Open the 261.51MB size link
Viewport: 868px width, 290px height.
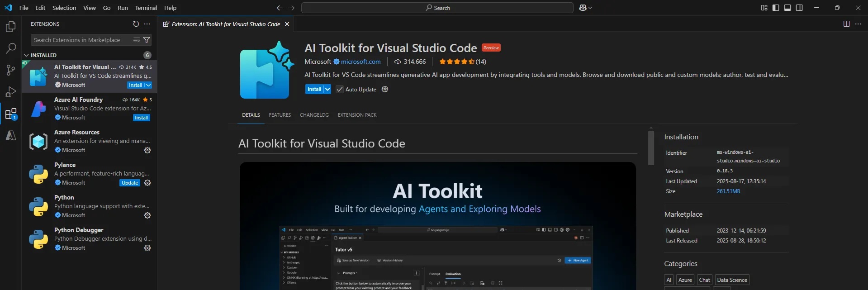pos(728,191)
